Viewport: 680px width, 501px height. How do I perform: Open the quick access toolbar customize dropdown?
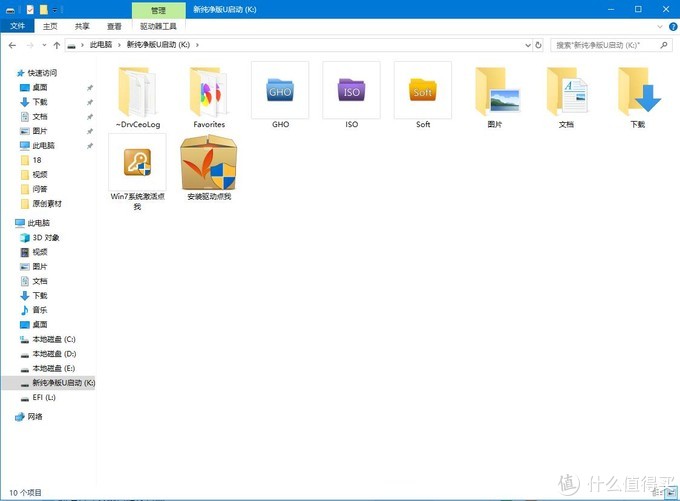(55, 9)
